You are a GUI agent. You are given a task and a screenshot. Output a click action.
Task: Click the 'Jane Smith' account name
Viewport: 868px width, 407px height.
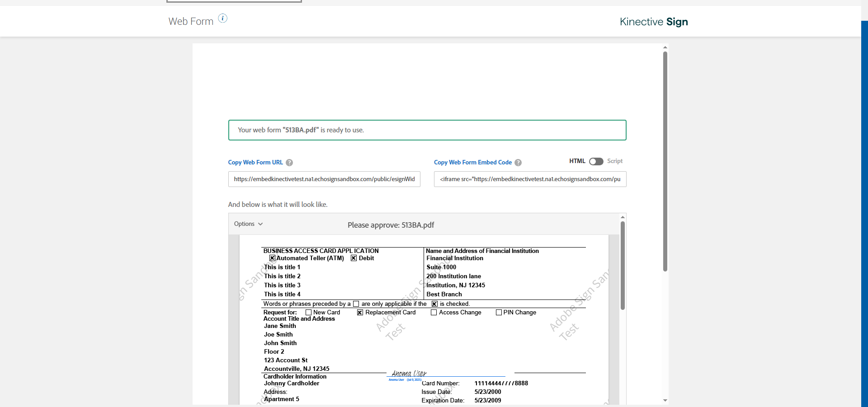pyautogui.click(x=280, y=326)
